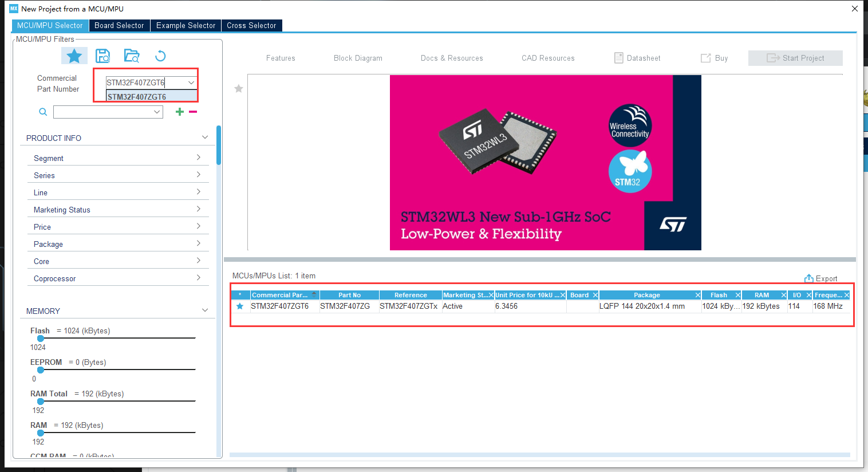
Task: Toggle favorite star on STM32F407ZGT6 row
Action: [240, 306]
